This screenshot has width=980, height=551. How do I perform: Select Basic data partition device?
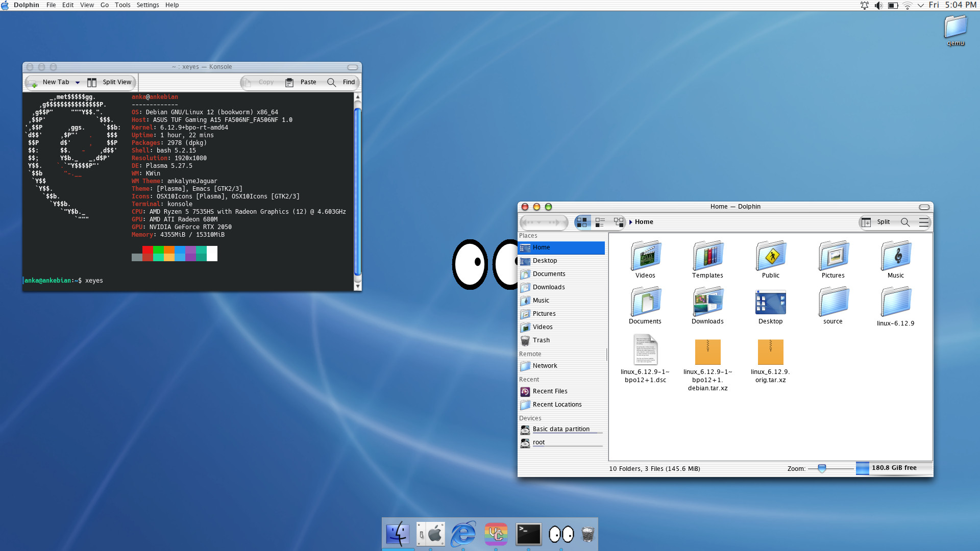click(561, 430)
